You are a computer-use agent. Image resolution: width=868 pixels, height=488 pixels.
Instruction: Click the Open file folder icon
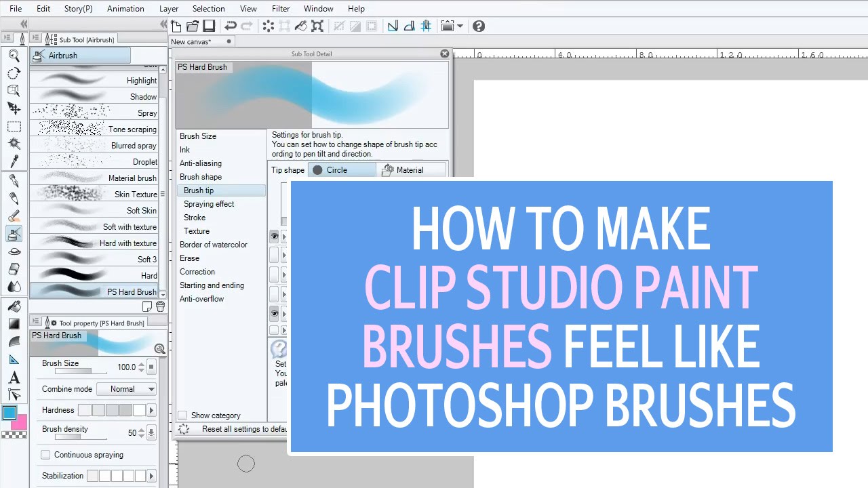tap(193, 26)
